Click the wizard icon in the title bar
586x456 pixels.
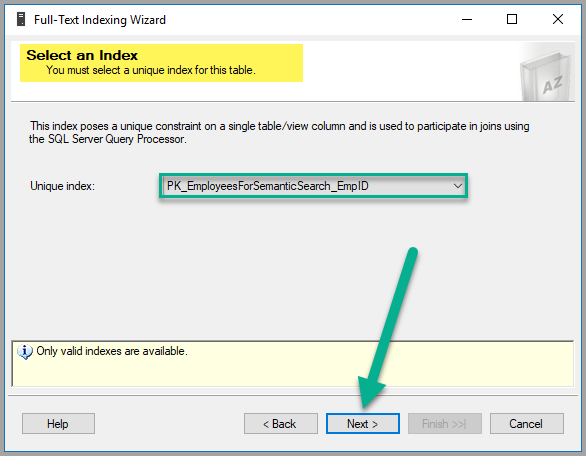21,19
